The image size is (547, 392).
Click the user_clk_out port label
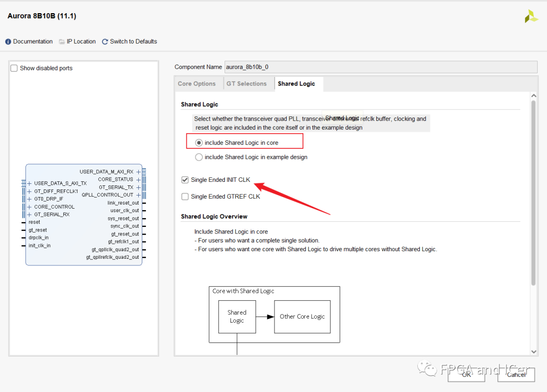pos(125,211)
